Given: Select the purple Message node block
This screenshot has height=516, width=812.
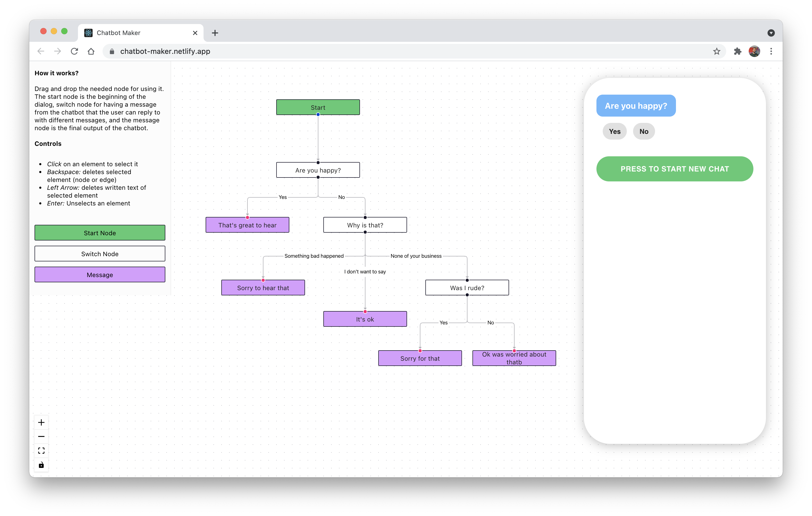Looking at the screenshot, I should coord(100,275).
